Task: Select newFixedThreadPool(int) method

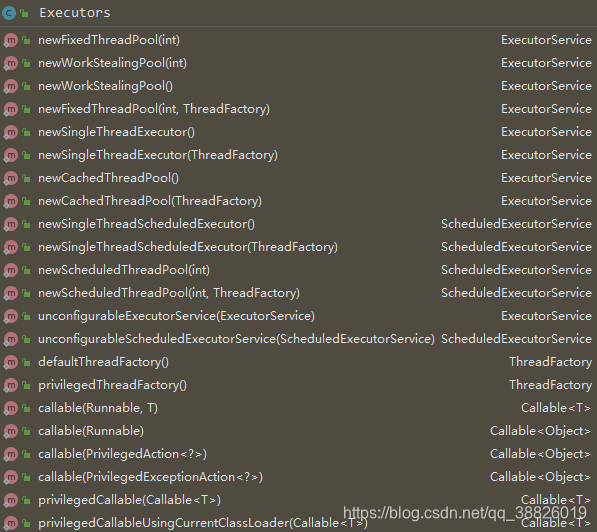Action: pos(109,40)
